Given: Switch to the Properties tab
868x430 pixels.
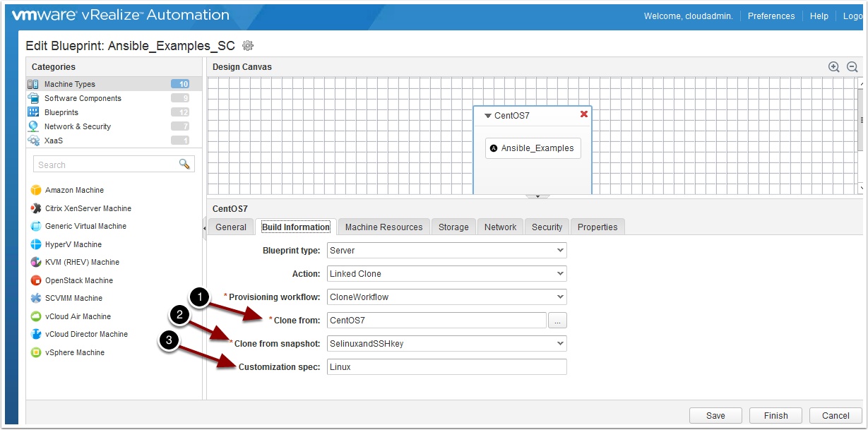Looking at the screenshot, I should pos(598,227).
